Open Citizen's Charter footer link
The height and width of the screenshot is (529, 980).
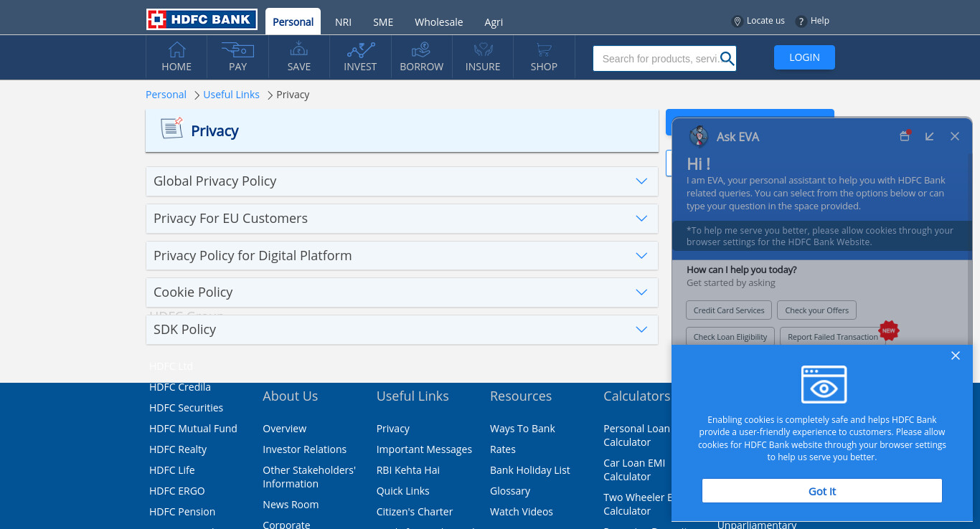[x=415, y=512]
